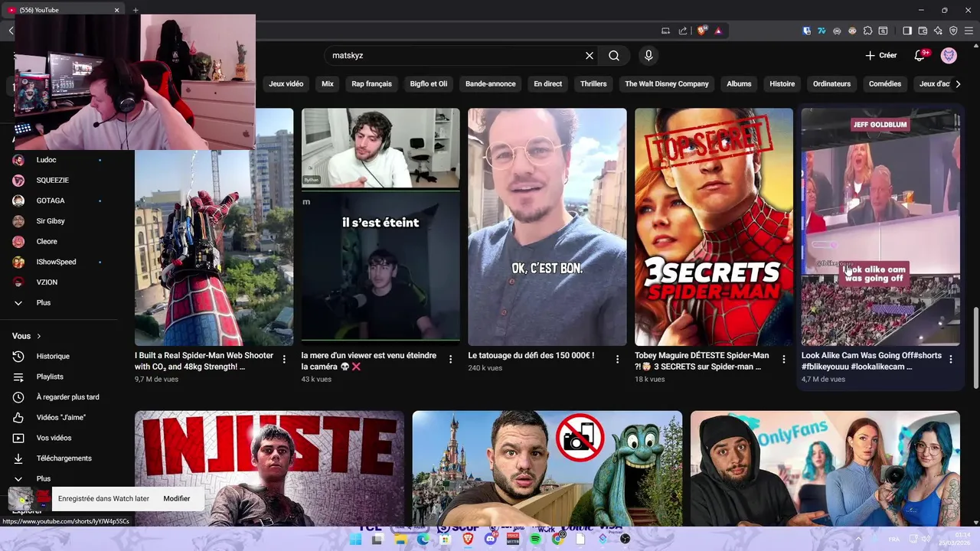
Task: Select the Rap français filter chip
Action: pyautogui.click(x=371, y=83)
